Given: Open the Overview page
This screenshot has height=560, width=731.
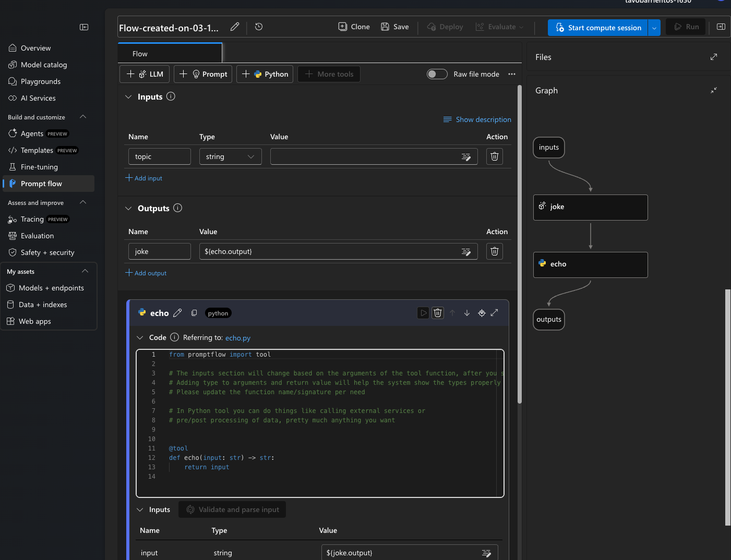Looking at the screenshot, I should click(x=49, y=48).
